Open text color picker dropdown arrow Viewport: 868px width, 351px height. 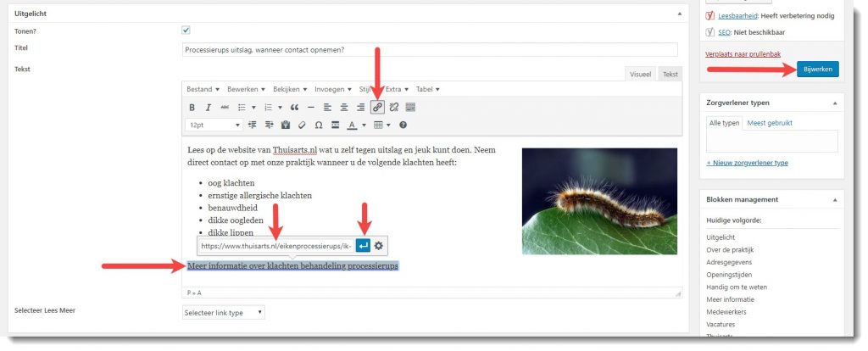click(364, 125)
